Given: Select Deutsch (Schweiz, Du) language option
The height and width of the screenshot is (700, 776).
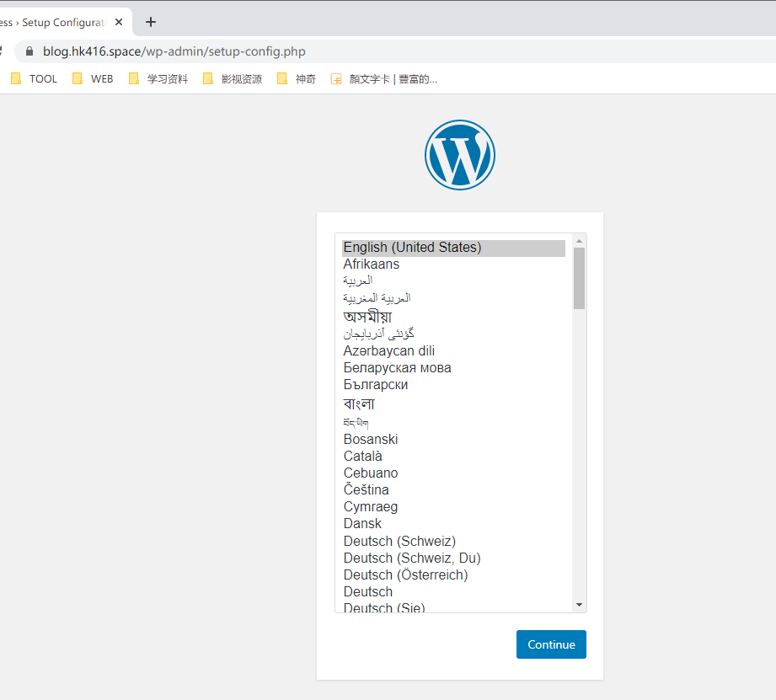Looking at the screenshot, I should pyautogui.click(x=453, y=558).
